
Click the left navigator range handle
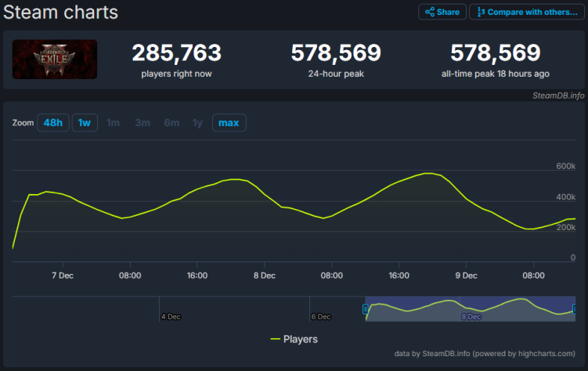click(x=366, y=309)
